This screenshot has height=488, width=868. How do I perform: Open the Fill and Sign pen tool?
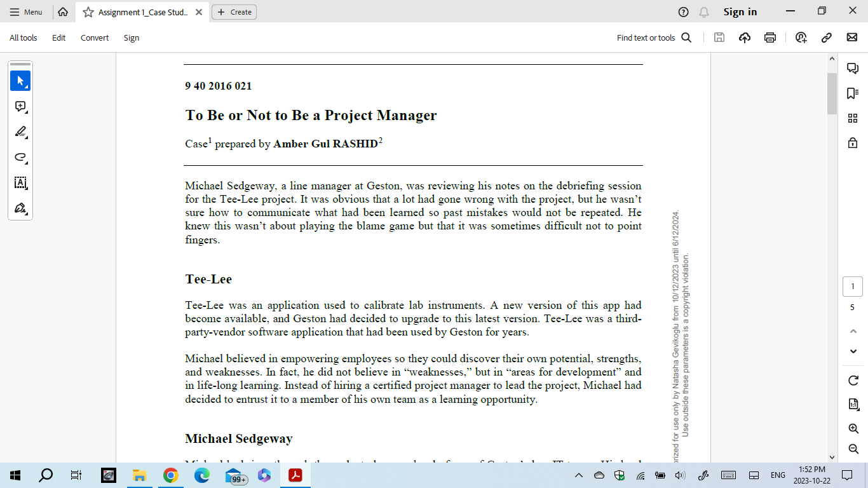20,208
